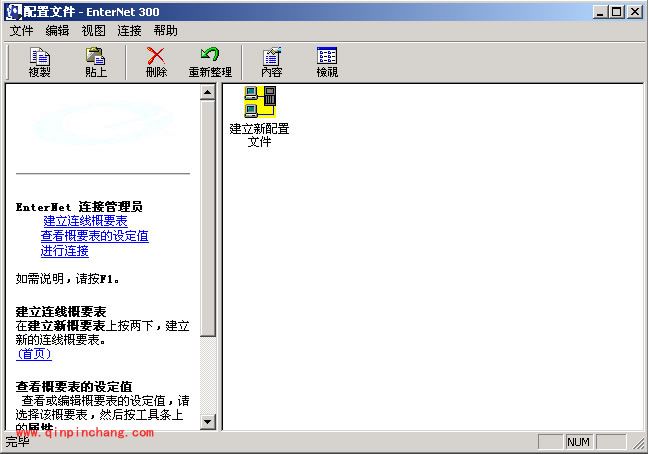The width and height of the screenshot is (648, 454).
Task: Open the 视图 menu
Action: [93, 31]
